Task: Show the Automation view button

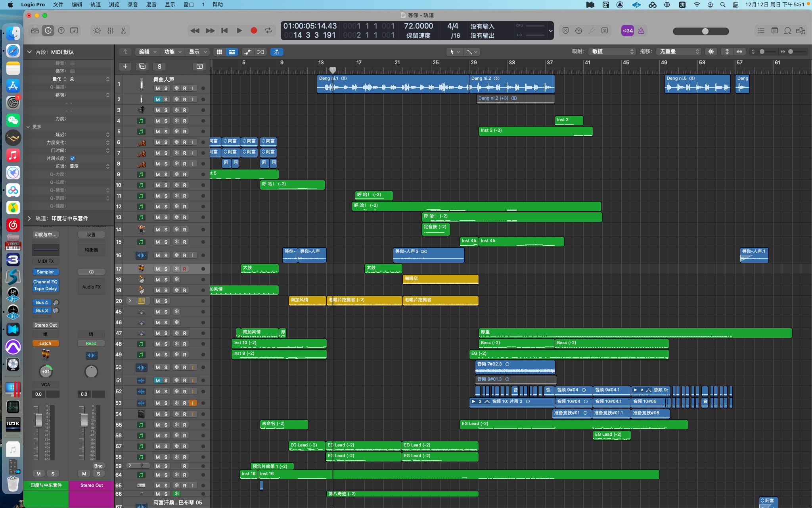Action: tap(248, 52)
